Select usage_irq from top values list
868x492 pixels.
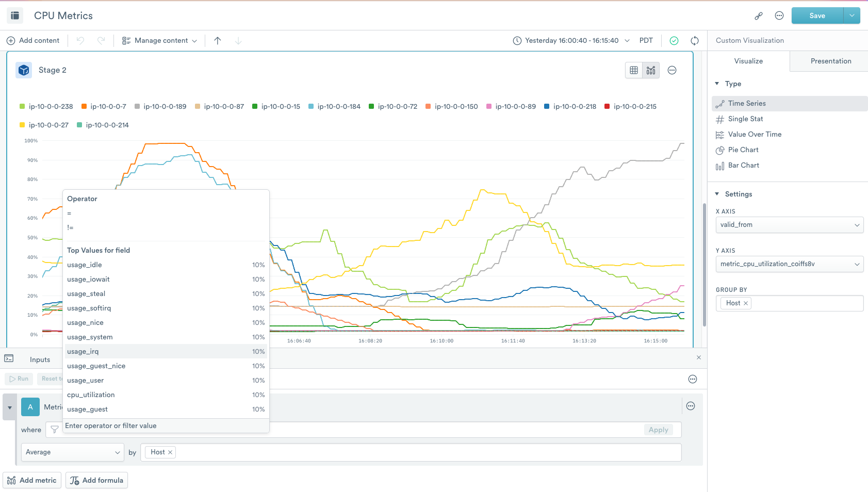pos(83,352)
